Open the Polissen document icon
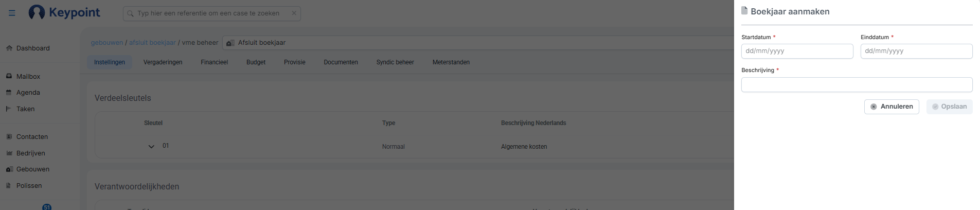This screenshot has height=210, width=980. coord(9,186)
